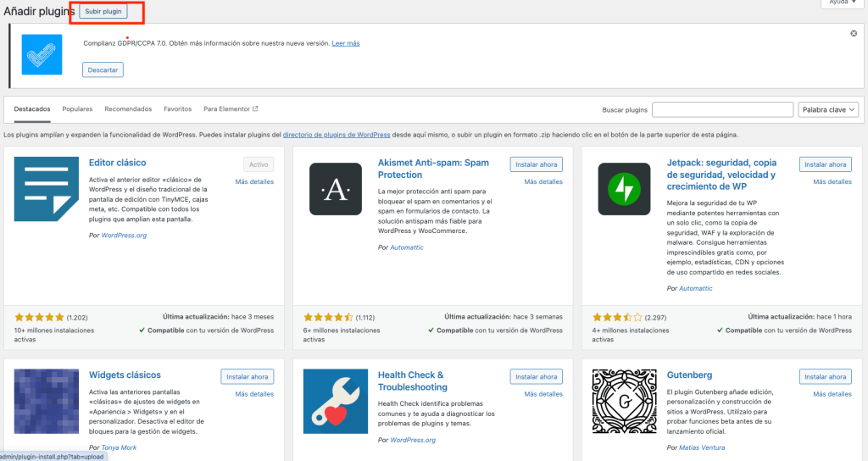The image size is (868, 461).
Task: Open the Ayuda help dropdown
Action: [842, 3]
